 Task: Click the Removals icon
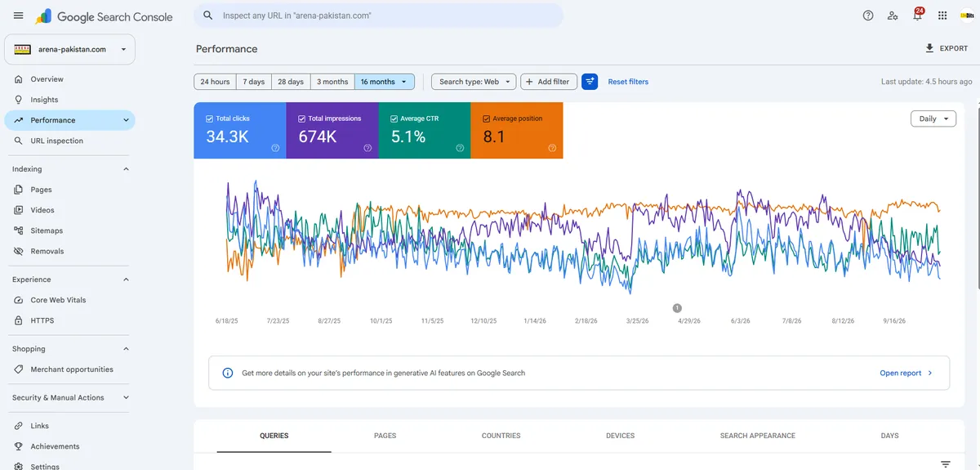click(19, 251)
